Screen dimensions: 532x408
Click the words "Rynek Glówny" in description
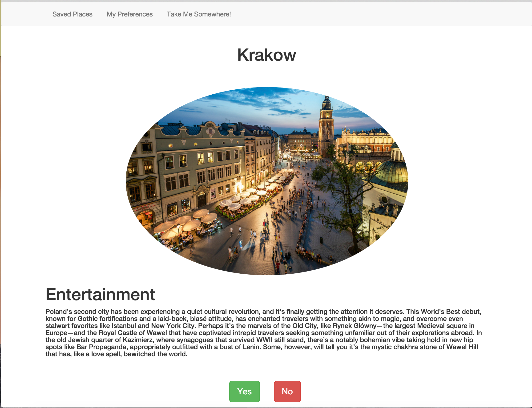click(x=355, y=326)
